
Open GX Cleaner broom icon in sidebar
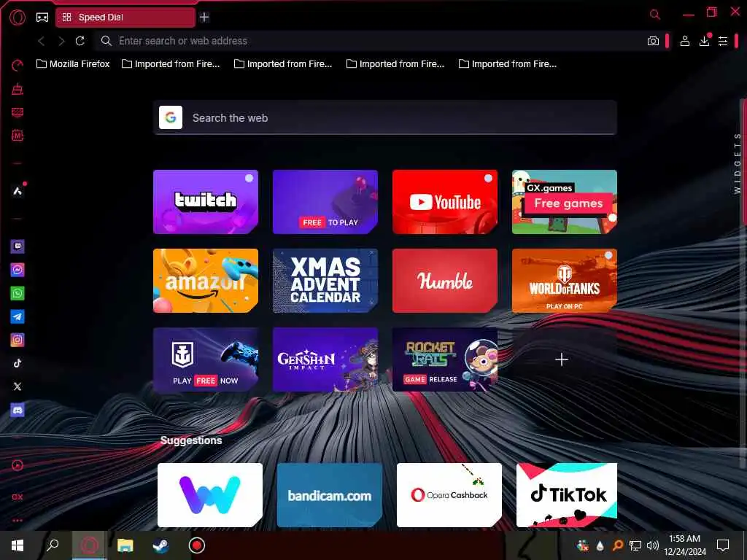tap(18, 89)
